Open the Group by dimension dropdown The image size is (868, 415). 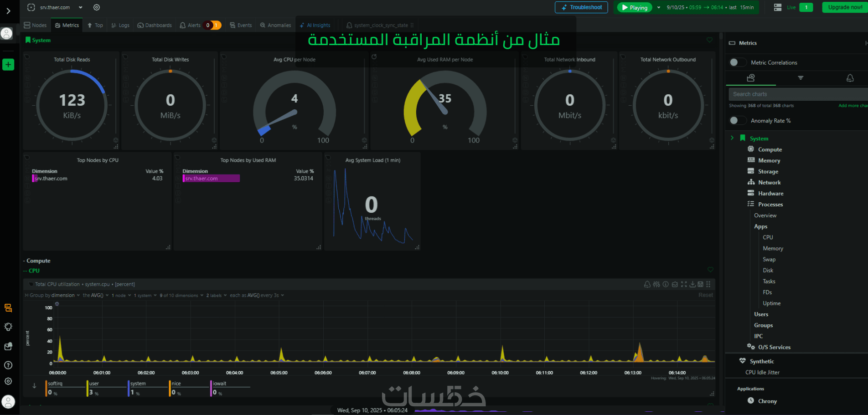coord(55,295)
